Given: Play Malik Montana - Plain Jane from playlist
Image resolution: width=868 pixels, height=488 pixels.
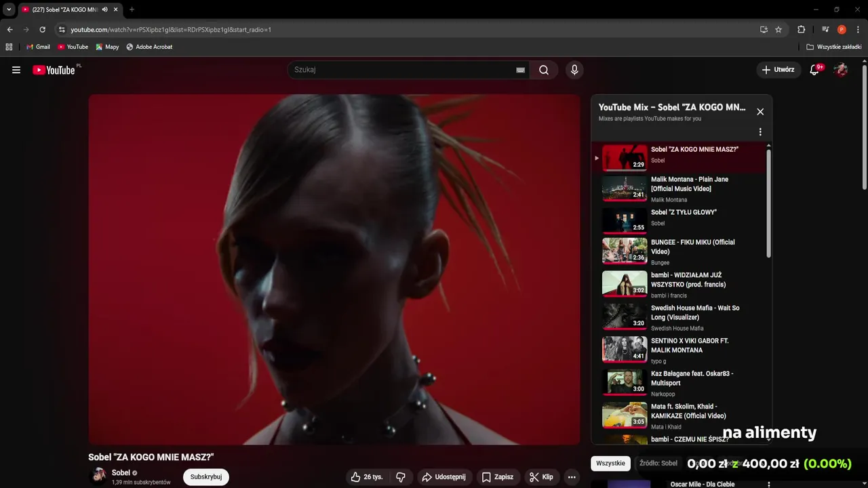Looking at the screenshot, I should pyautogui.click(x=681, y=189).
